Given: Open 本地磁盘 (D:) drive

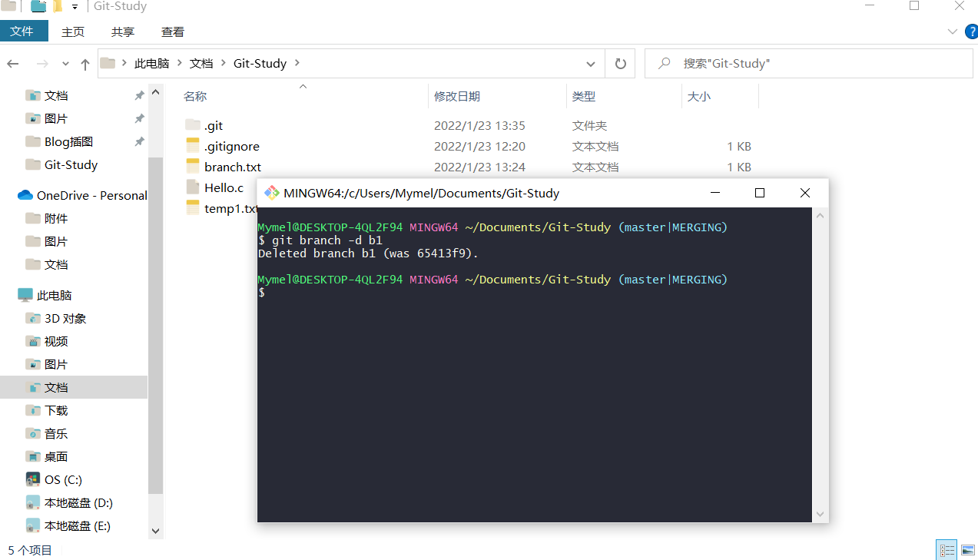Looking at the screenshot, I should pyautogui.click(x=78, y=502).
